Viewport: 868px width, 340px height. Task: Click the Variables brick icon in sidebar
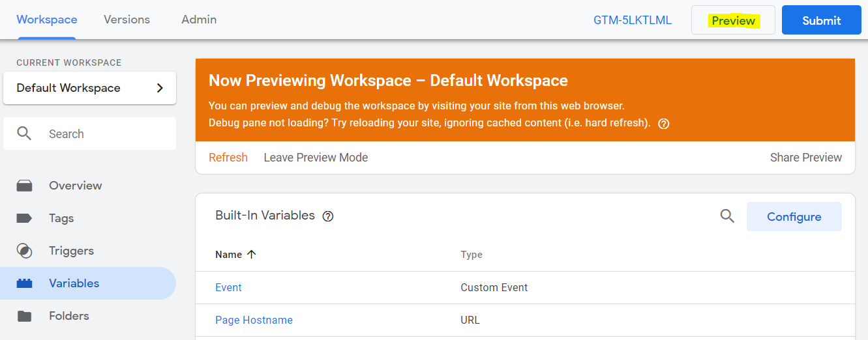point(24,283)
